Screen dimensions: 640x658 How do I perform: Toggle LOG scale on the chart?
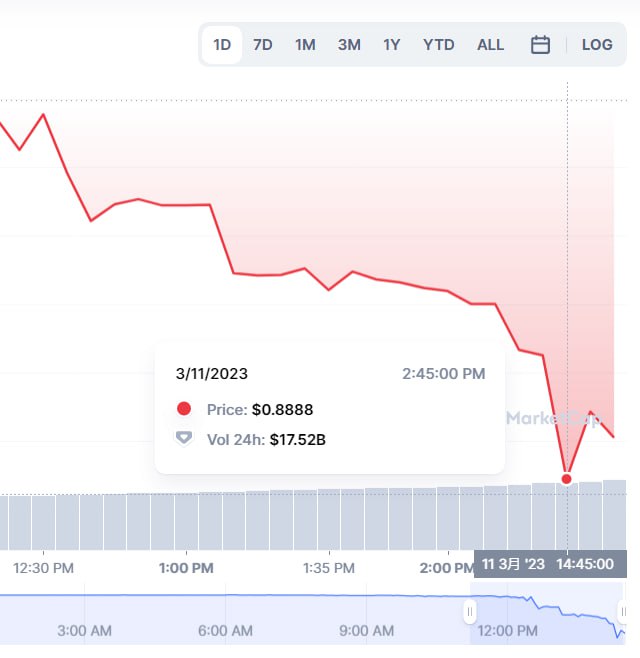pyautogui.click(x=597, y=45)
